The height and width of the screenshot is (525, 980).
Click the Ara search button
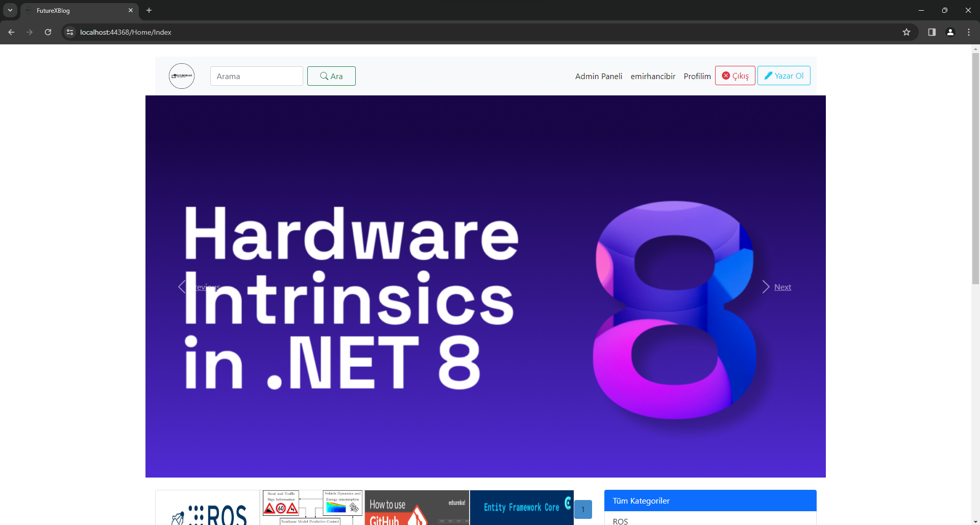[331, 76]
